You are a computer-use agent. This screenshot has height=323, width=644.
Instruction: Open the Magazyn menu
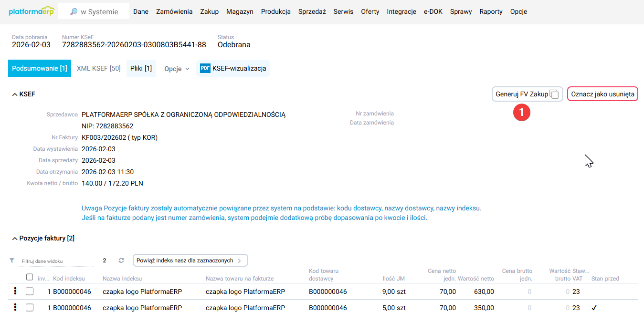[x=240, y=11]
